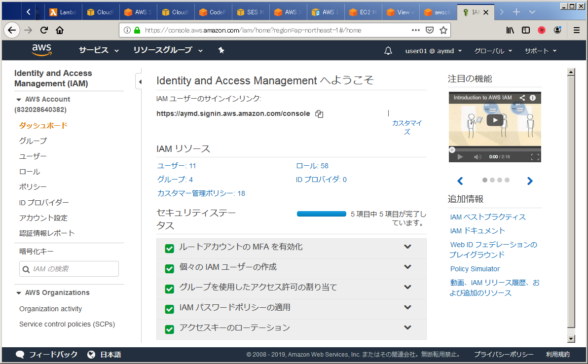The image size is (588, 364).
Task: View the site security padlock info
Action: 137,31
